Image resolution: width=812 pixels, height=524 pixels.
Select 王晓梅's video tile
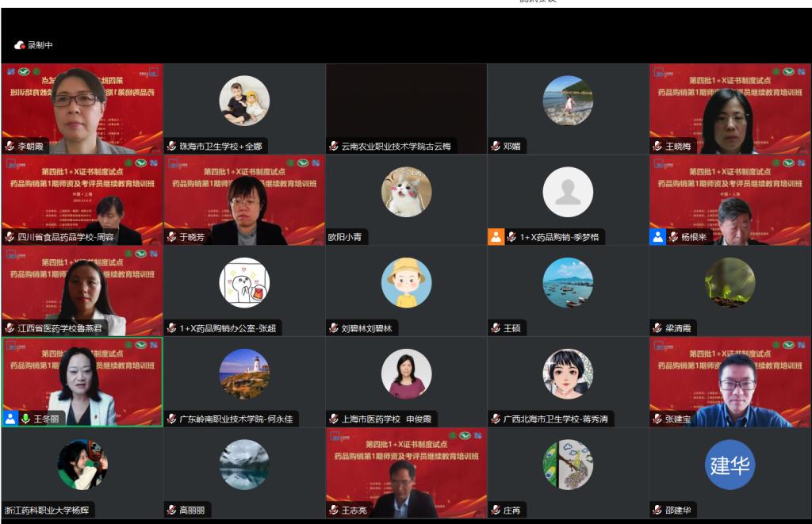click(x=730, y=109)
